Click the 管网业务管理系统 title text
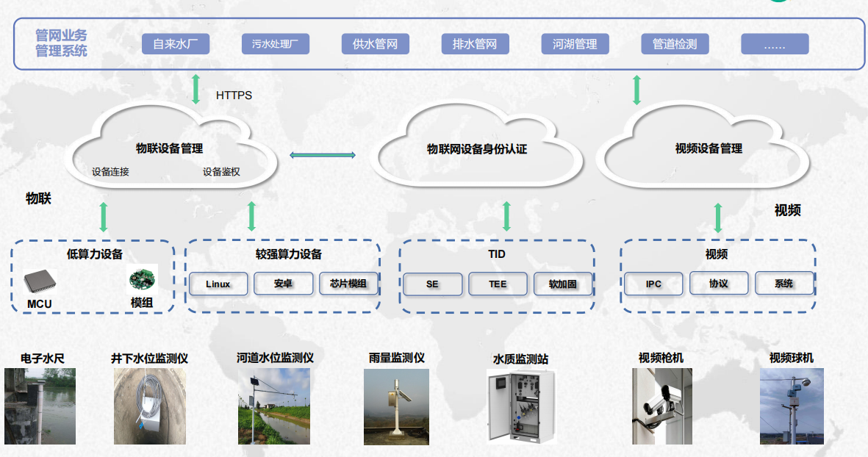868x457 pixels. (x=61, y=43)
